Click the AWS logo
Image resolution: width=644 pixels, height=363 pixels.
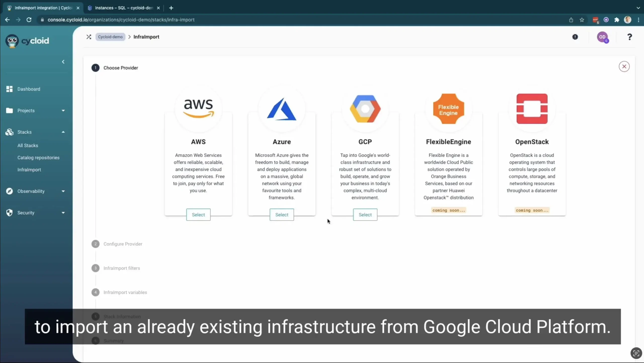tap(198, 109)
